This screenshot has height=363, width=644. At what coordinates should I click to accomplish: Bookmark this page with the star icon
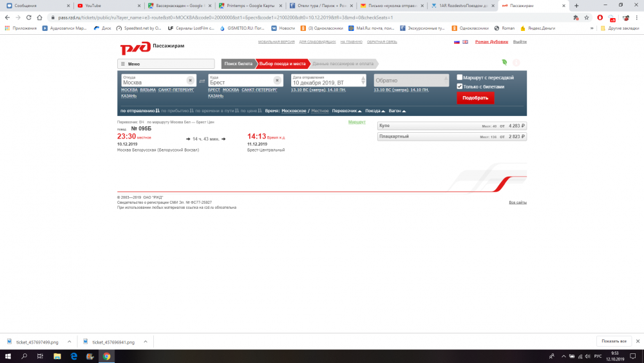point(587,17)
